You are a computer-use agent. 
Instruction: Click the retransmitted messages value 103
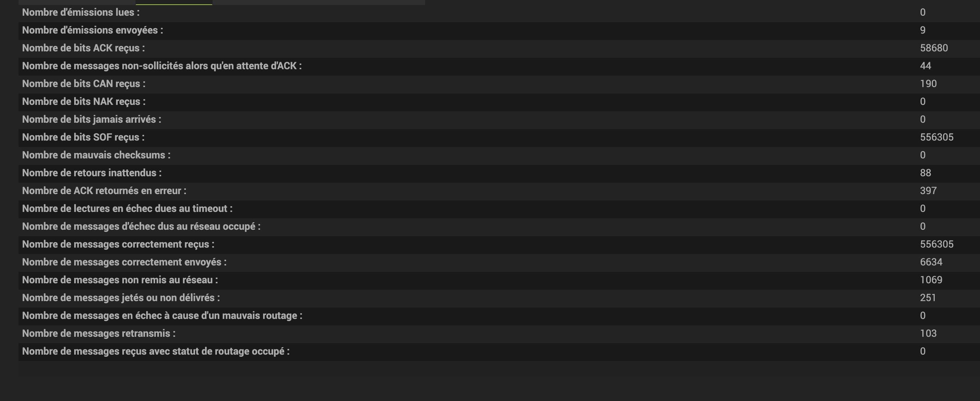tap(928, 334)
